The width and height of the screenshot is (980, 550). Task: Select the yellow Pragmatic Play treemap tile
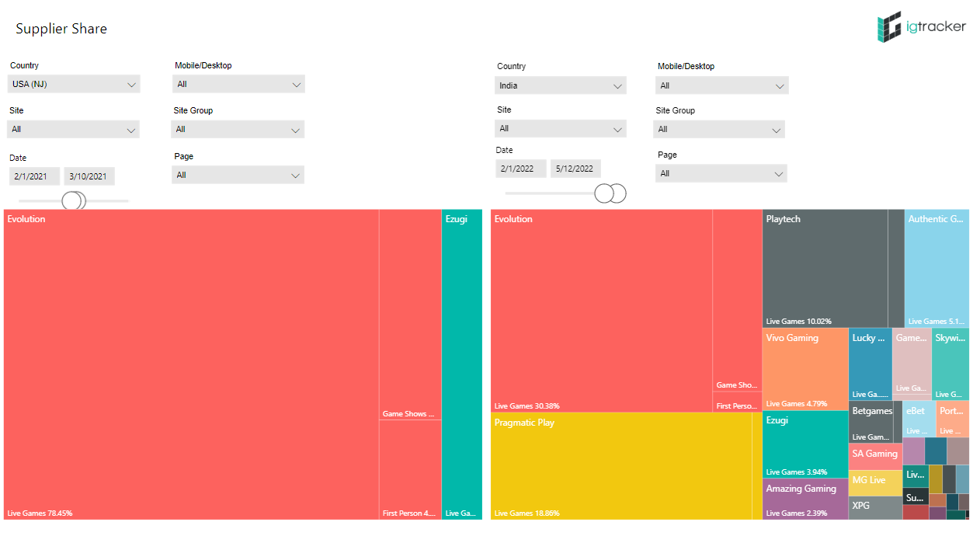621,466
